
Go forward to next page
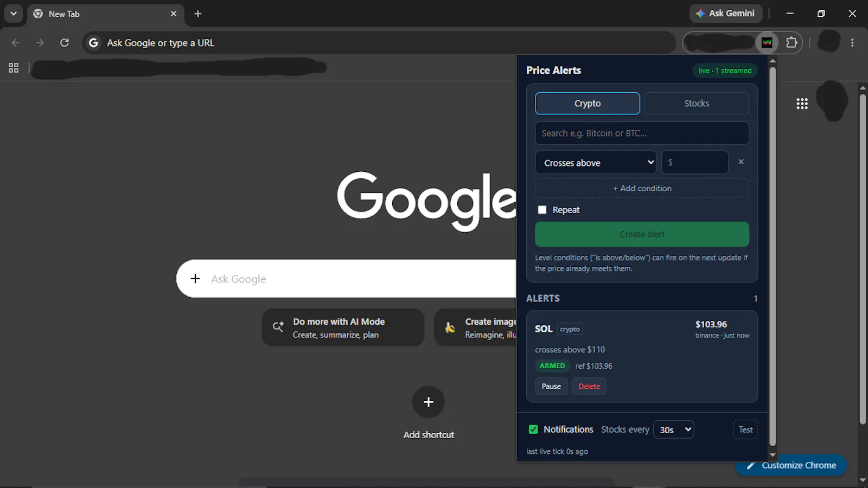click(x=40, y=42)
